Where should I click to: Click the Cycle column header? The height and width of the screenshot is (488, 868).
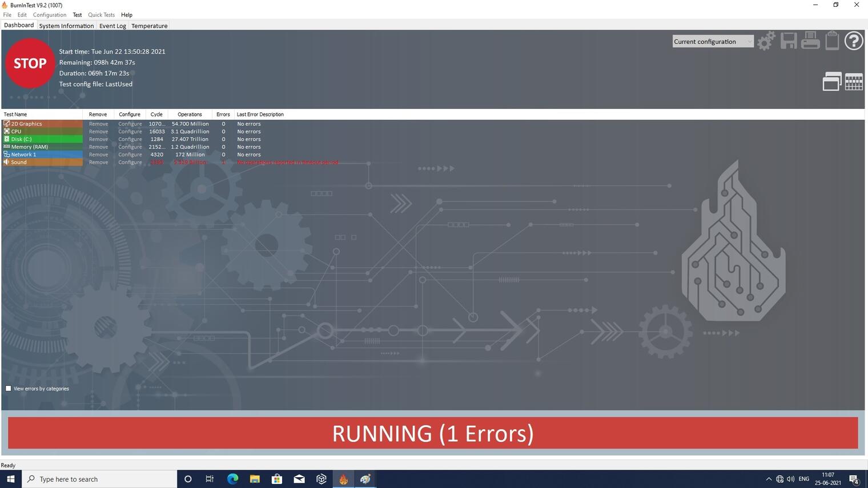pyautogui.click(x=156, y=114)
